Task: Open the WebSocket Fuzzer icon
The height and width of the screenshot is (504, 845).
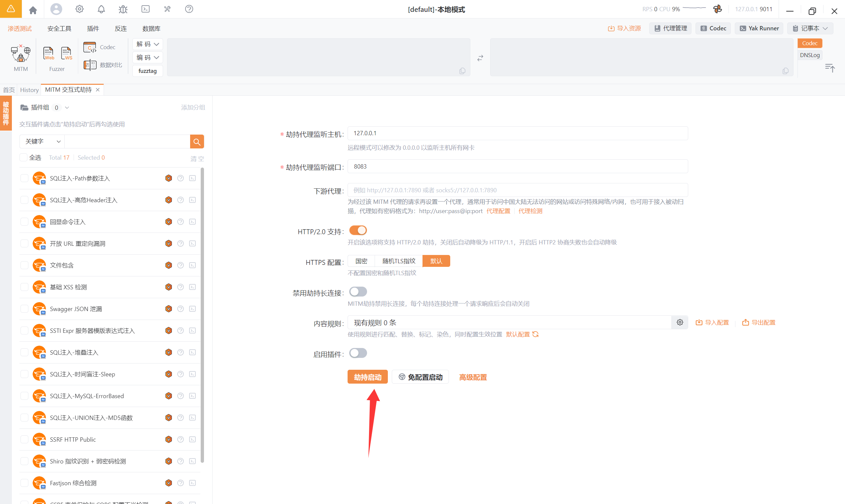Action: point(67,54)
